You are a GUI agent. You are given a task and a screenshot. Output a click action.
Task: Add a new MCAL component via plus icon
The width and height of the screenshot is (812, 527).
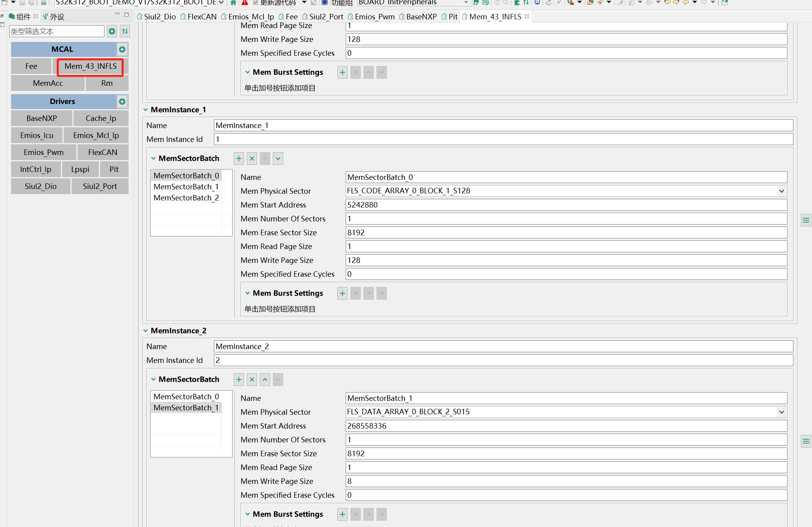[122, 49]
